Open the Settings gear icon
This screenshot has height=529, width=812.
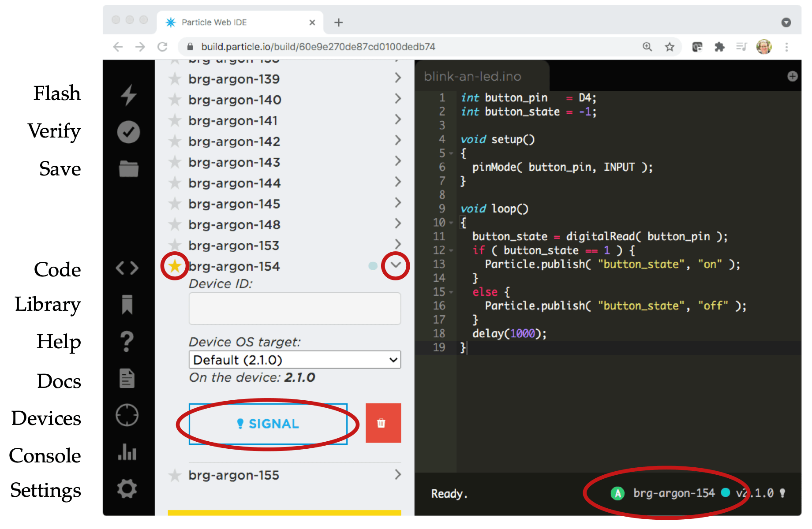(127, 488)
